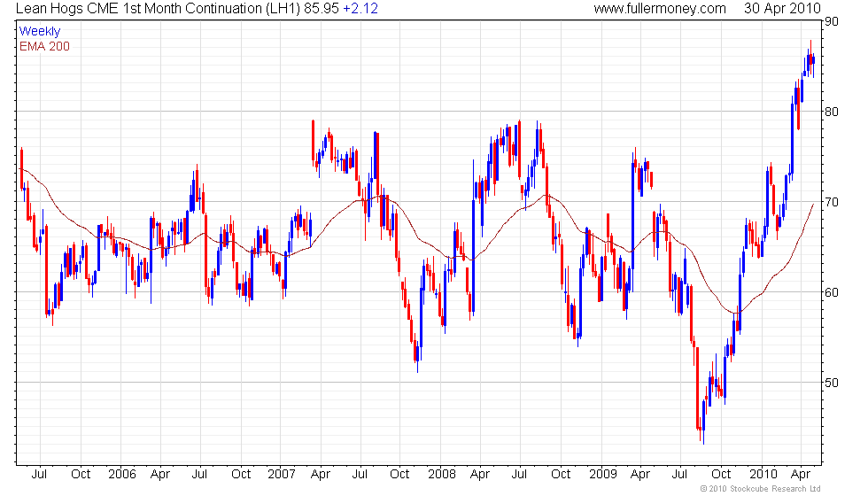This screenshot has width=868, height=496.
Task: Click the 2009 year label on time axis
Action: pyautogui.click(x=603, y=475)
